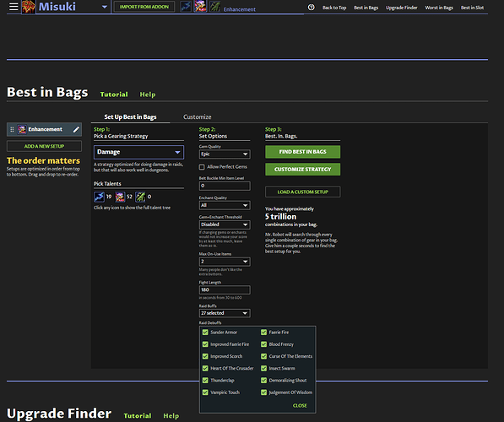Click the help question mark icon
This screenshot has width=504, height=422.
point(311,8)
